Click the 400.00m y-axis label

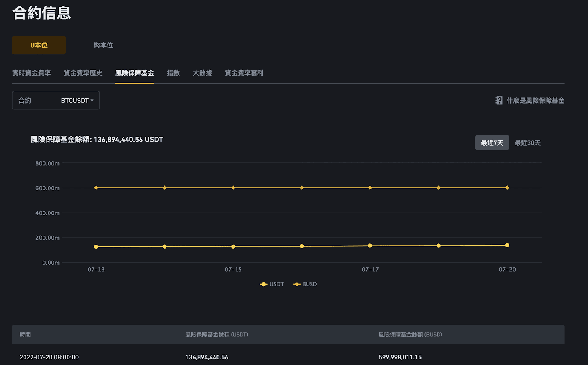tap(47, 213)
